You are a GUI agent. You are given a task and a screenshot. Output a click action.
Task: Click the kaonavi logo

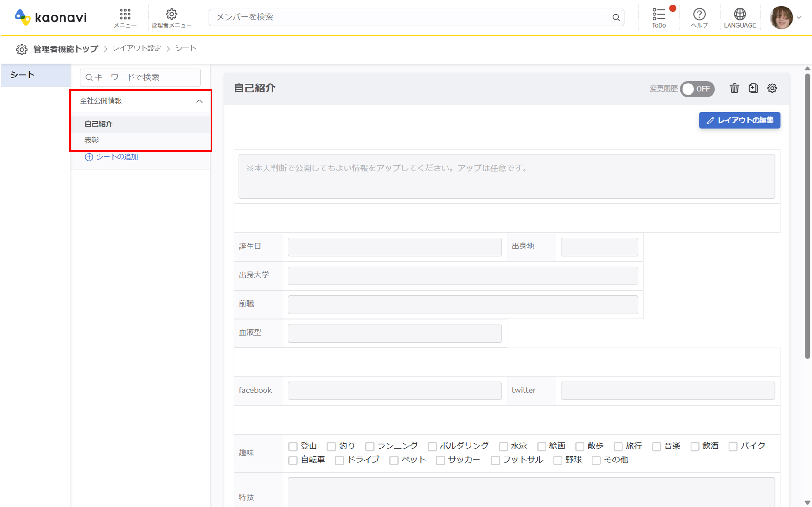coord(51,17)
